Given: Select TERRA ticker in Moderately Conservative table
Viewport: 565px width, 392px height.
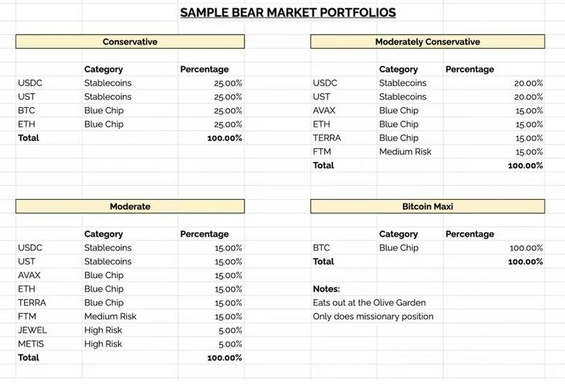Looking at the screenshot, I should [x=327, y=138].
